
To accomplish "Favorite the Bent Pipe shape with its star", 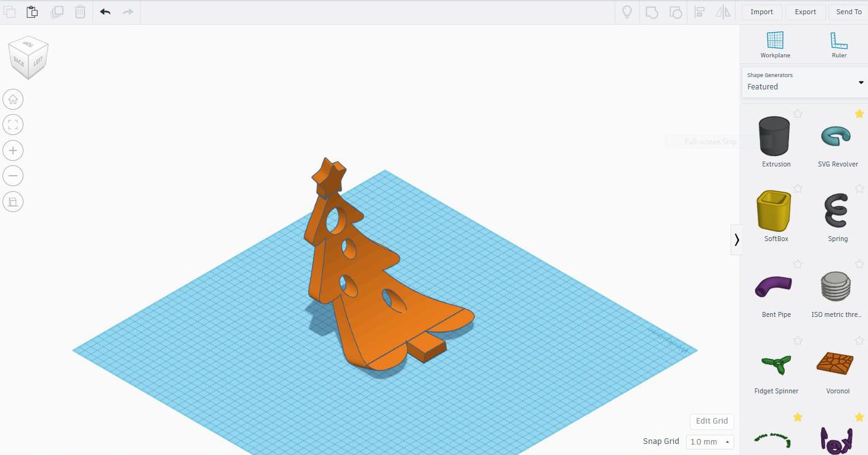I will (x=798, y=264).
